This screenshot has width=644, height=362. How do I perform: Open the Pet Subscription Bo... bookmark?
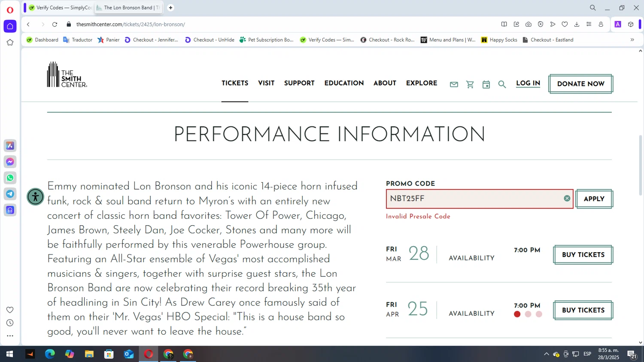[x=267, y=40]
